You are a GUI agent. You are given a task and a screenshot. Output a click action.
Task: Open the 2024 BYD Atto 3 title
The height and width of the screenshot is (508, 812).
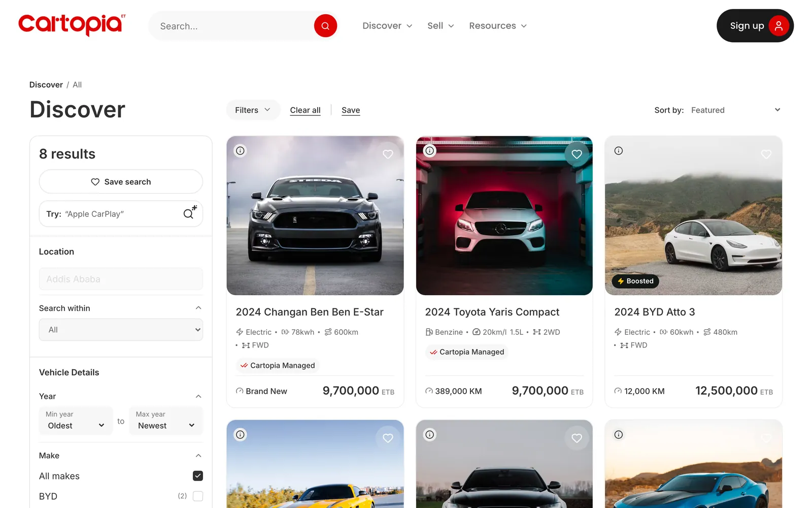click(655, 312)
